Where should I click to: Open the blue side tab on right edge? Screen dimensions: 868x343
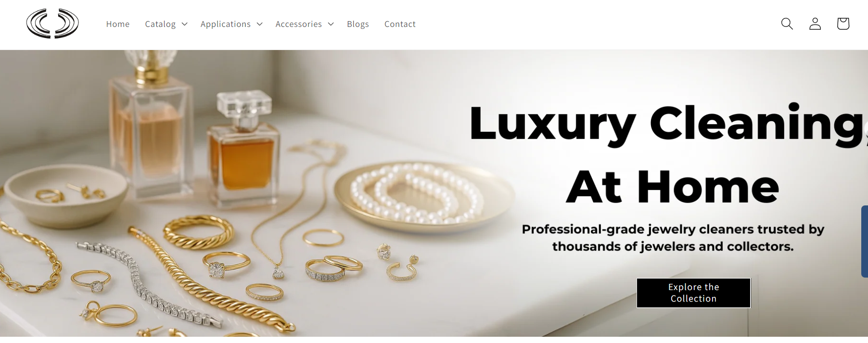tap(865, 241)
